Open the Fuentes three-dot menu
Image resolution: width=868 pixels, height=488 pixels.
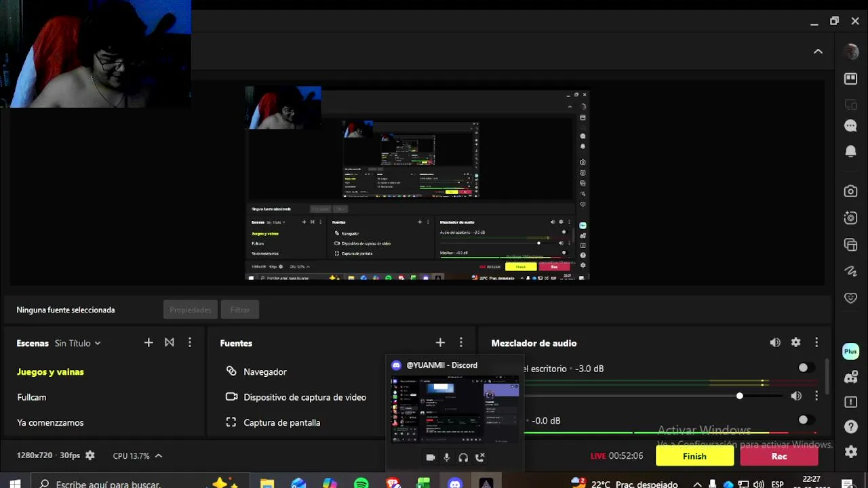coord(461,343)
